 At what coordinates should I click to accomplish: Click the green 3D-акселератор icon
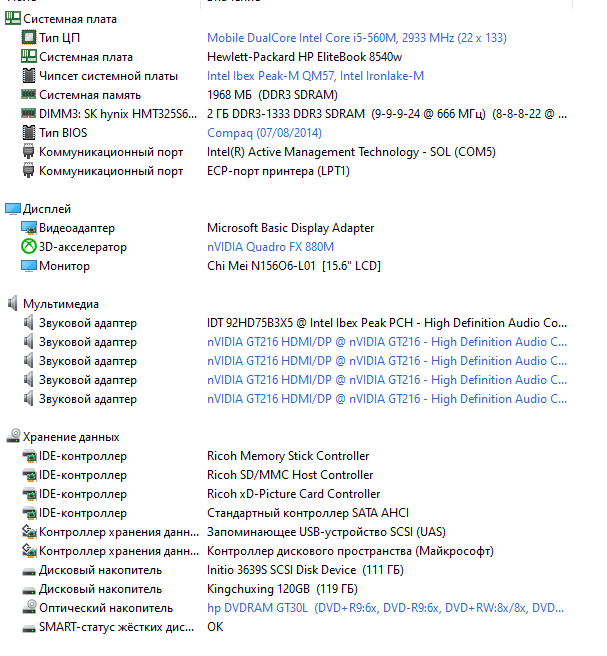pos(28,246)
